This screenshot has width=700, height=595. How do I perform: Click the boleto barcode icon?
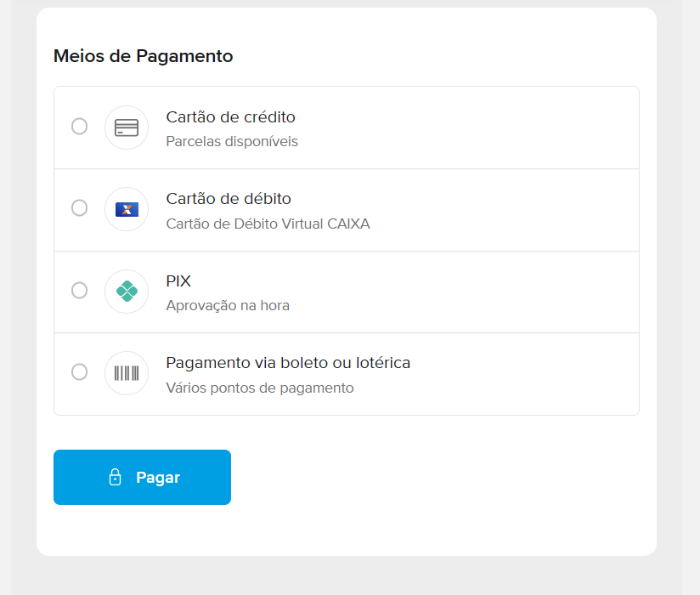click(x=127, y=373)
